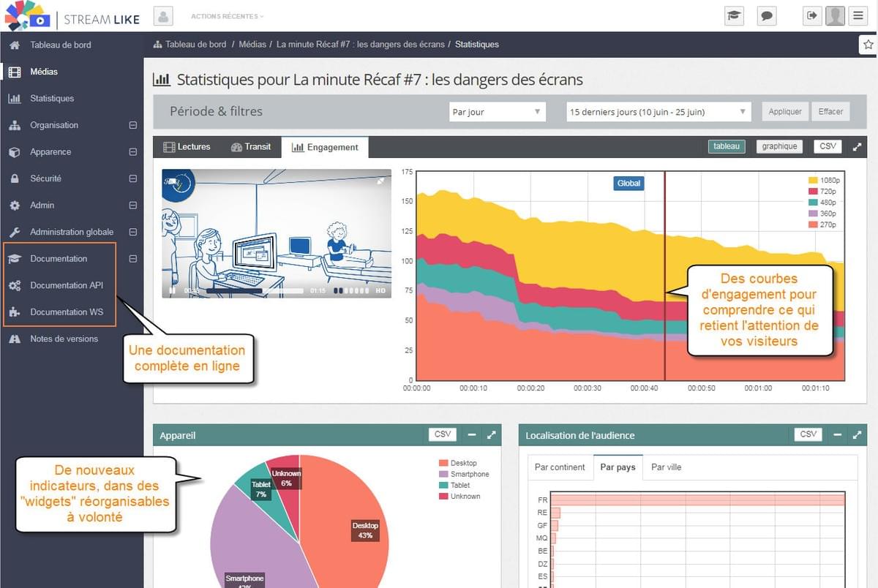Image resolution: width=878 pixels, height=588 pixels.
Task: Click the player fullscreen arrow icon
Action: click(x=380, y=181)
